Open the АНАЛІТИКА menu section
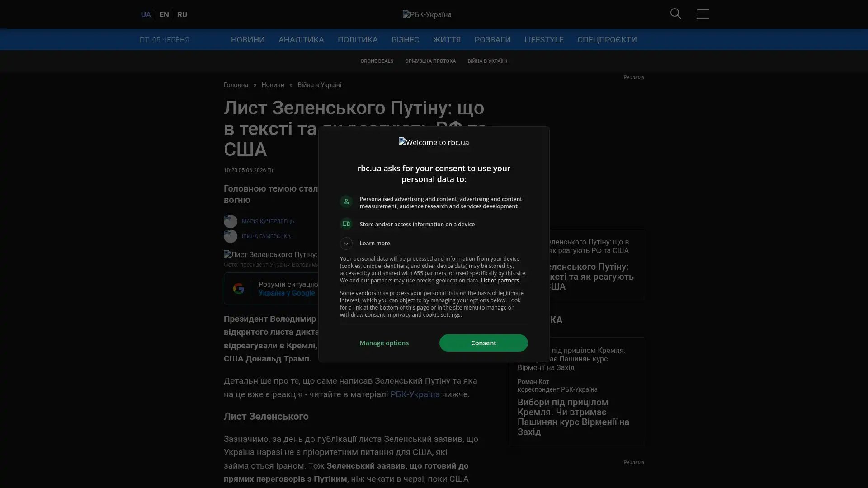Screen dimensions: 868x488 tap(301, 40)
